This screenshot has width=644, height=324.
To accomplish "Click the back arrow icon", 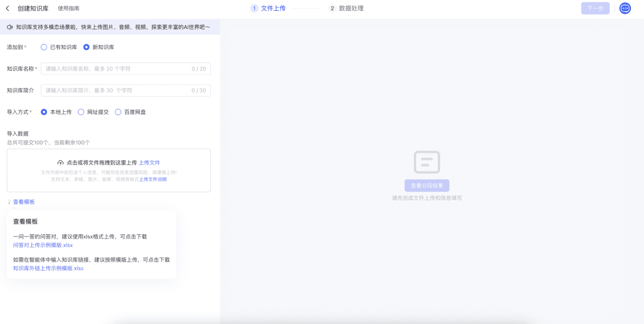I will tap(7, 8).
